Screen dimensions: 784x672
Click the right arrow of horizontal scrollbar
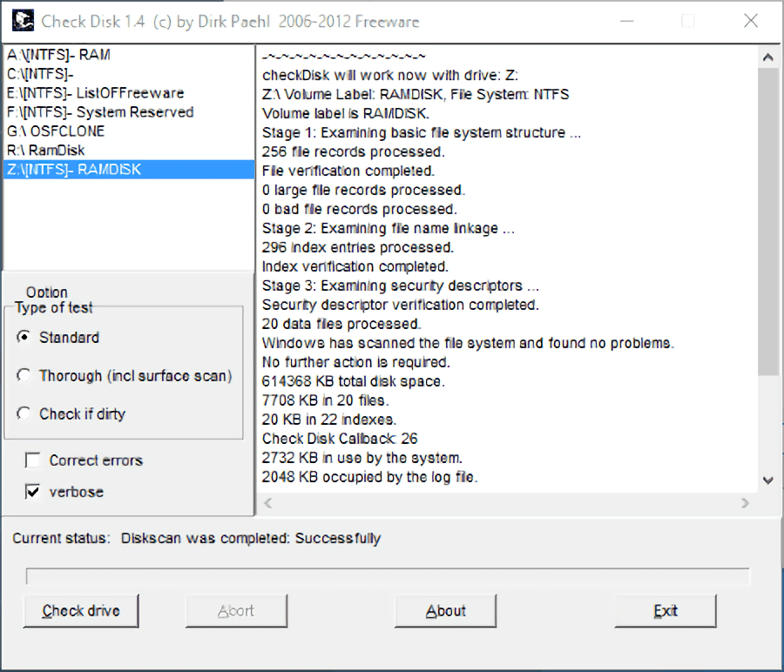pos(746,503)
